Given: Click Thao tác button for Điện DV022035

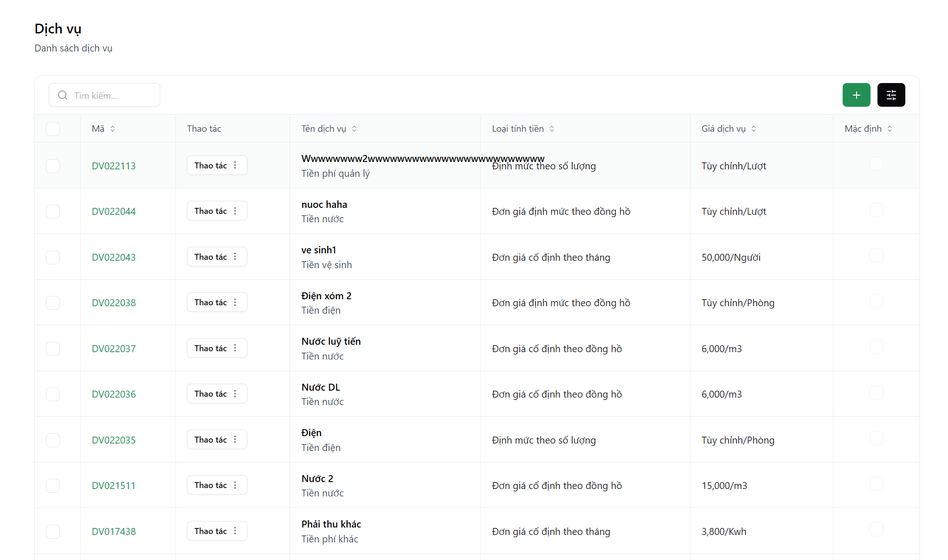Looking at the screenshot, I should (x=217, y=439).
